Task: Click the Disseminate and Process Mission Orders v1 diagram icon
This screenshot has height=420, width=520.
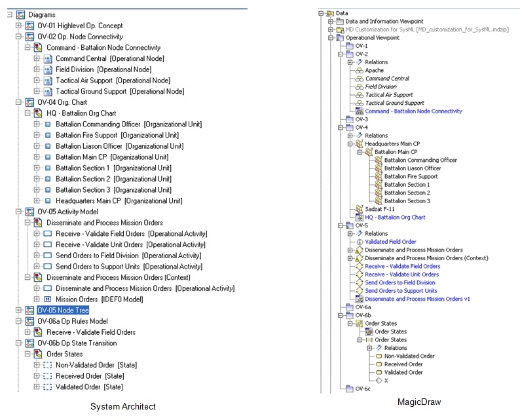Action: coord(359,299)
